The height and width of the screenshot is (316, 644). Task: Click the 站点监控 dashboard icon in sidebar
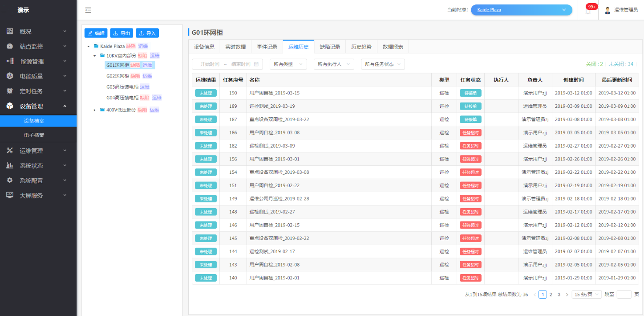pyautogui.click(x=10, y=46)
